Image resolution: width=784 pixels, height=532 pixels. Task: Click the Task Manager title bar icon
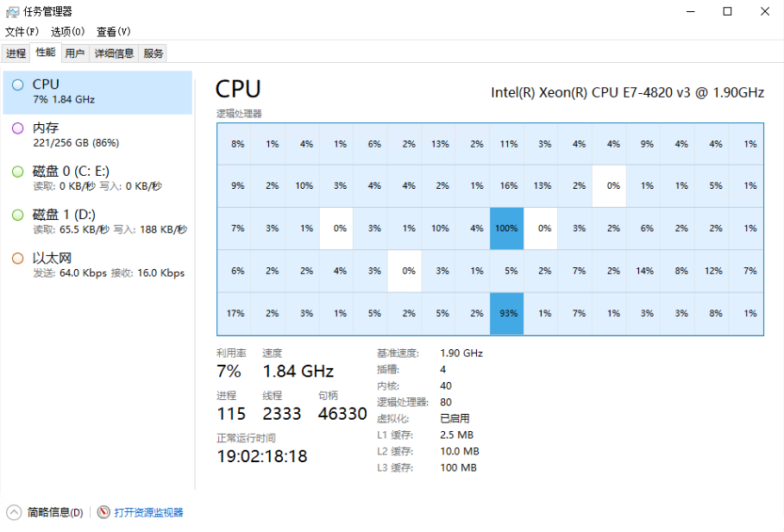click(12, 11)
